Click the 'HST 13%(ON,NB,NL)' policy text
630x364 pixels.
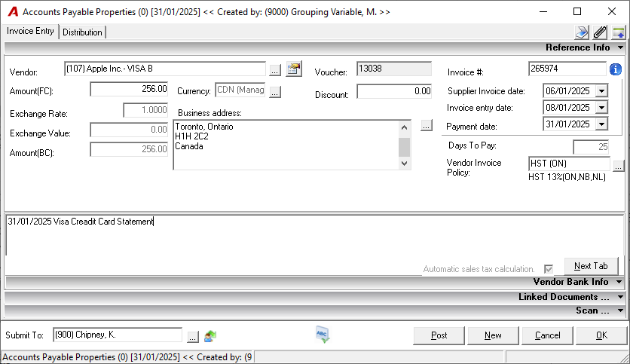pyautogui.click(x=567, y=177)
